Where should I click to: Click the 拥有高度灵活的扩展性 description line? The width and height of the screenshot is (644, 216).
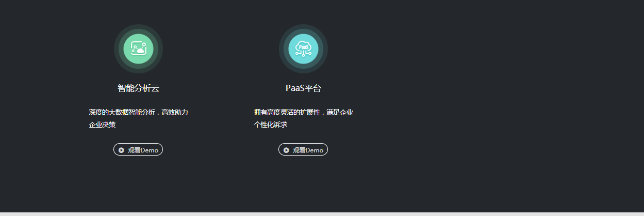click(303, 112)
